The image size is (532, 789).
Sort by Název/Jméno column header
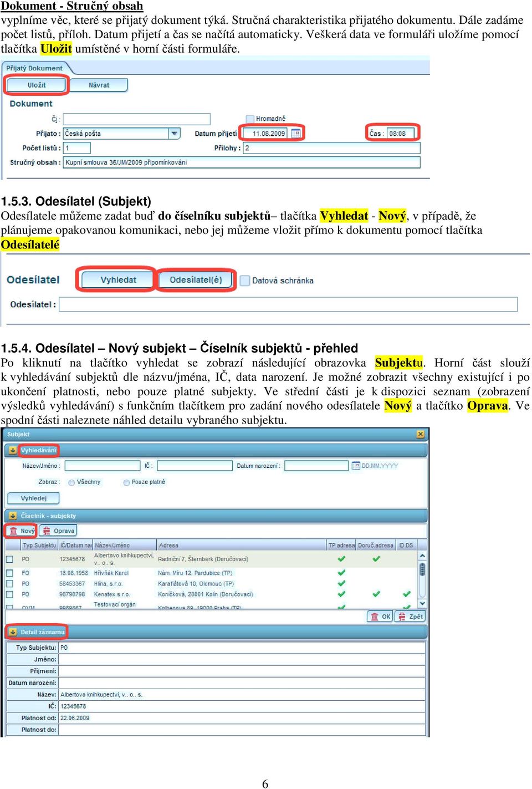coord(124,545)
